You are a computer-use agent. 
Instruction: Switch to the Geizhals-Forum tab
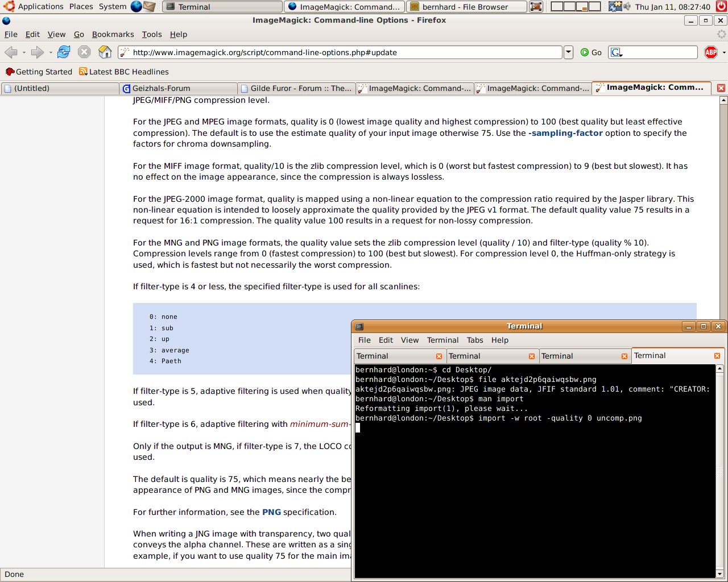tap(179, 88)
